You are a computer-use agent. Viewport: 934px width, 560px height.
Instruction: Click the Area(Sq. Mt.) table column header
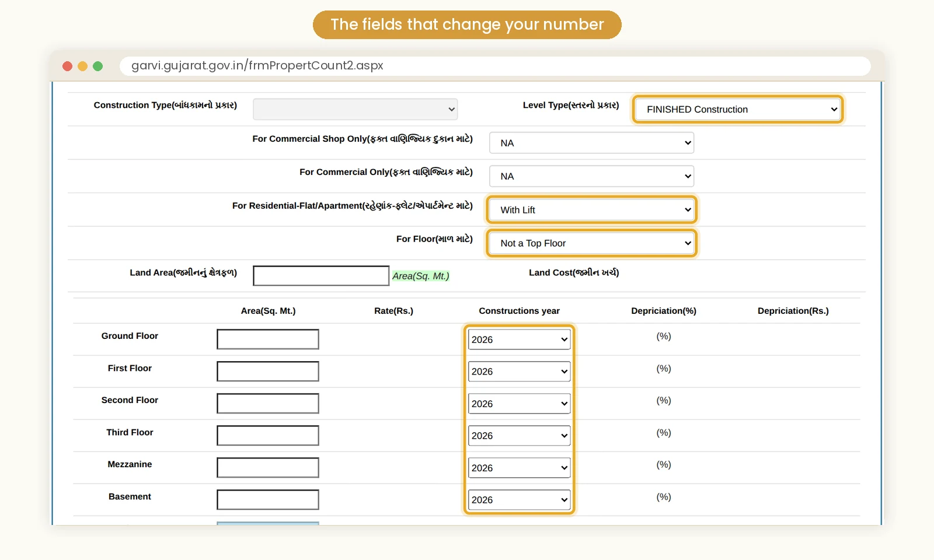268,311
